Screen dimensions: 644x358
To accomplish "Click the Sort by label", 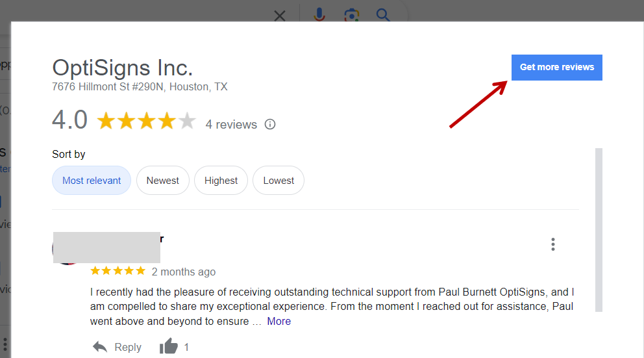I will pyautogui.click(x=69, y=154).
